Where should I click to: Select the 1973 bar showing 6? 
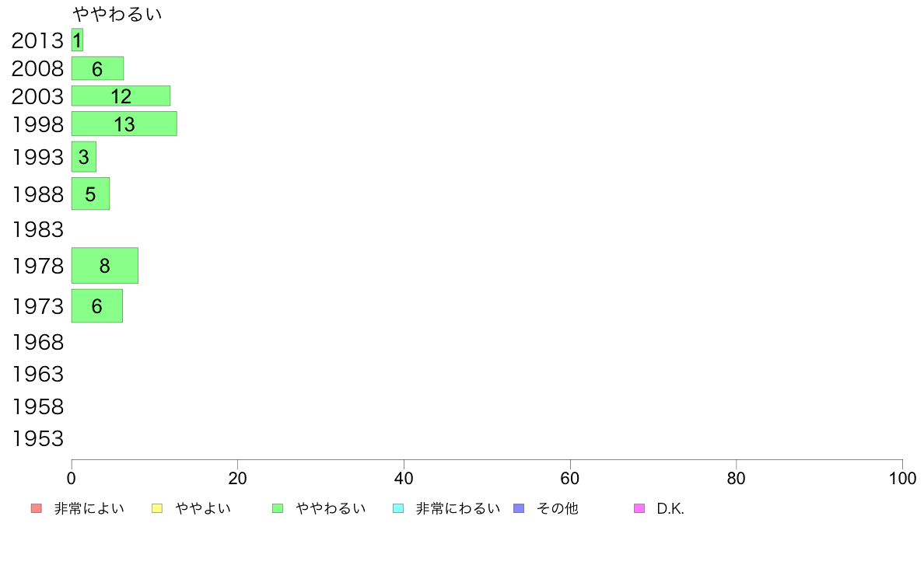tap(97, 305)
